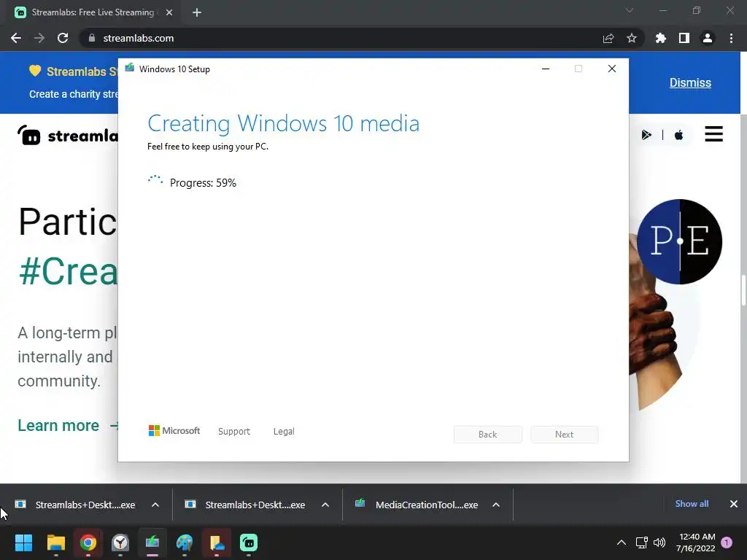Click the Google Play icon on Streamlabs page
747x560 pixels.
click(x=646, y=135)
